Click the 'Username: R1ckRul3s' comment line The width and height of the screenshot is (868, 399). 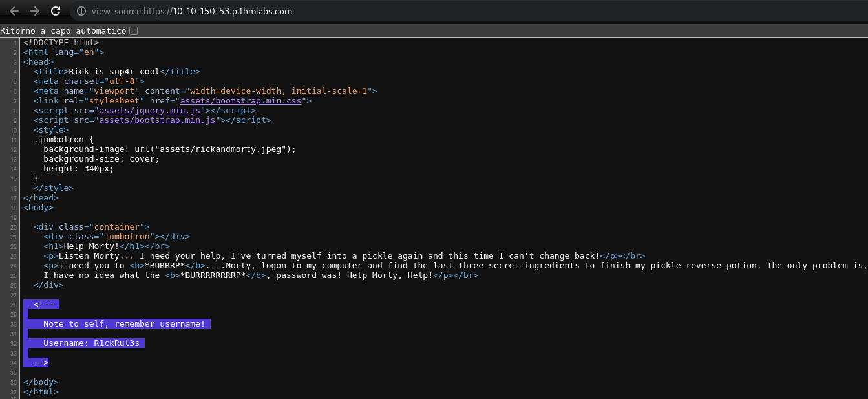pyautogui.click(x=91, y=343)
